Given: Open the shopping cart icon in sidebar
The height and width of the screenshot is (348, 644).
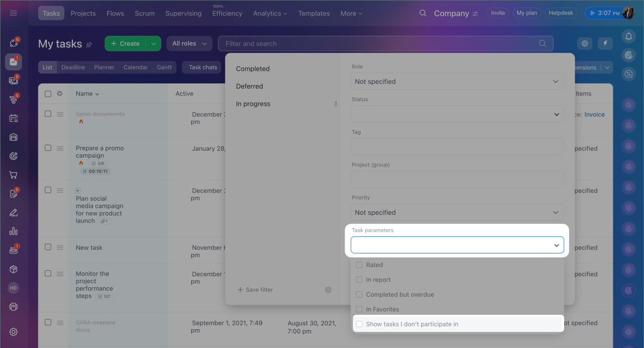Looking at the screenshot, I should coord(14,175).
